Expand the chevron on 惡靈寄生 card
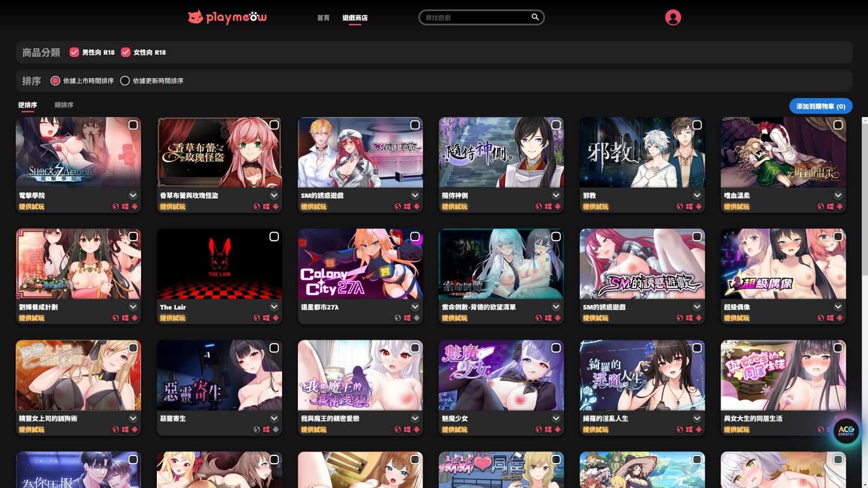 click(274, 419)
